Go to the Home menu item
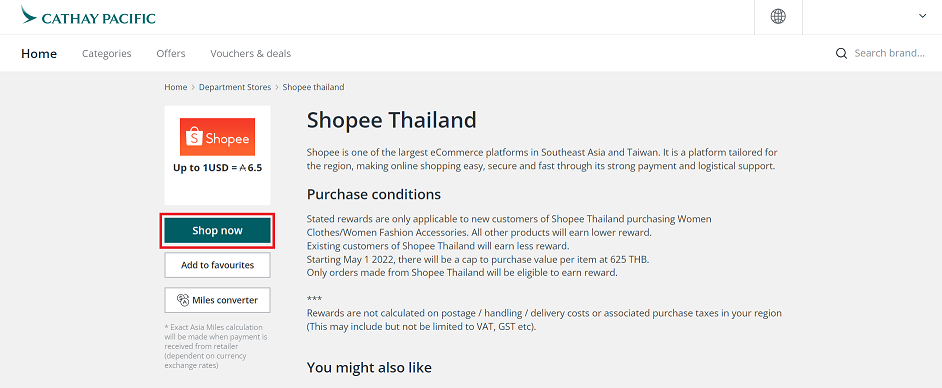 (39, 53)
